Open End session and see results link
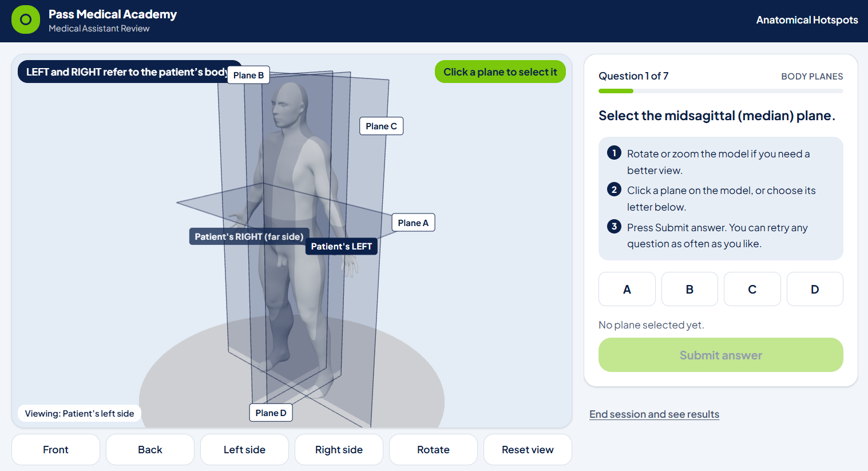 654,414
